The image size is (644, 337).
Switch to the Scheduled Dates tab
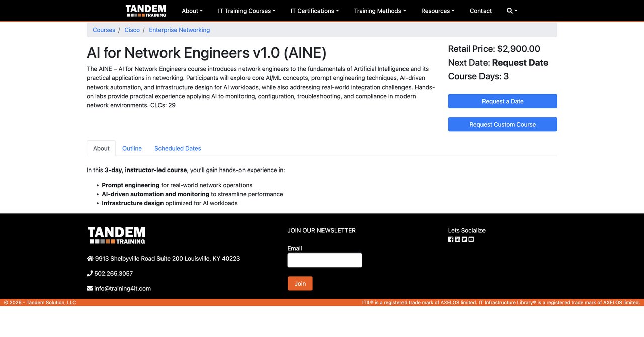178,148
